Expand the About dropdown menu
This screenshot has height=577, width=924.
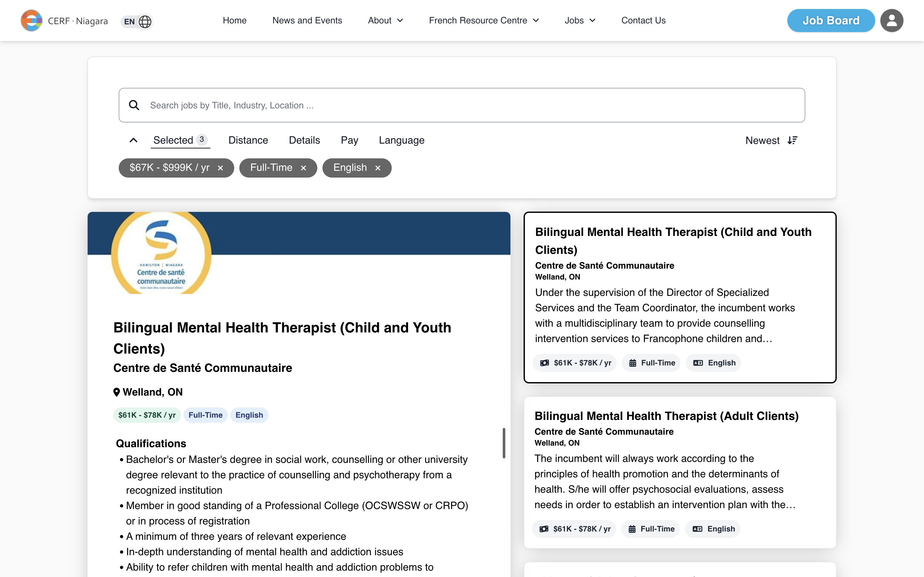385,21
